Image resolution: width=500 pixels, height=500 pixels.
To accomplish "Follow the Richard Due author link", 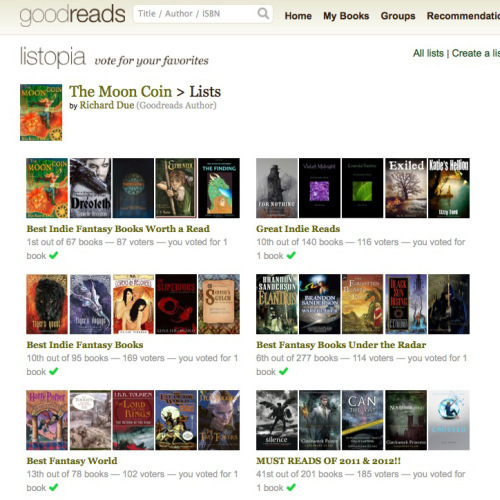I will (x=107, y=105).
